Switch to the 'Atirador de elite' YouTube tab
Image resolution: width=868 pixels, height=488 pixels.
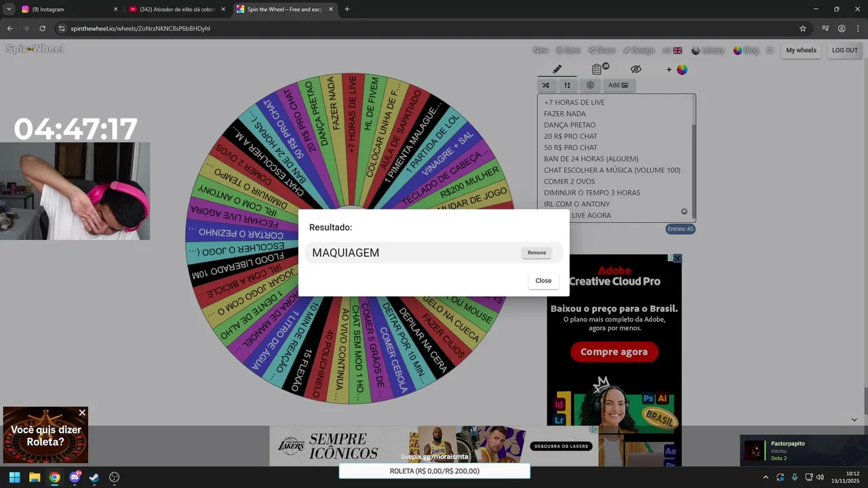tap(176, 9)
